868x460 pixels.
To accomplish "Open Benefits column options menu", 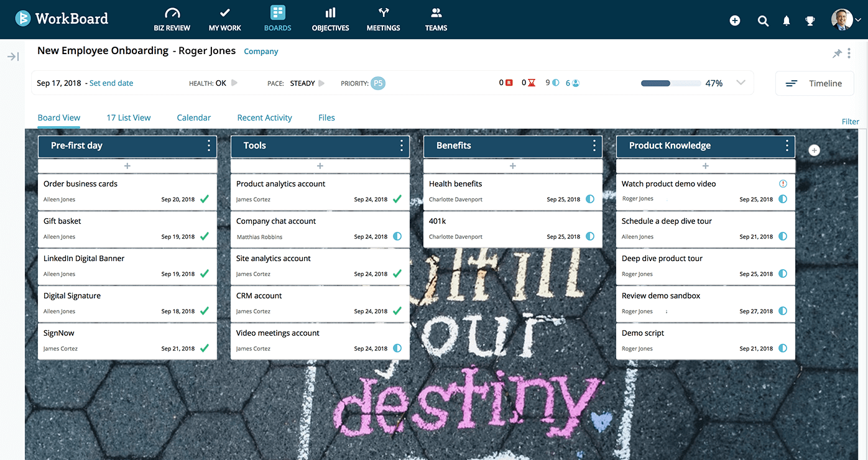I will pyautogui.click(x=594, y=145).
